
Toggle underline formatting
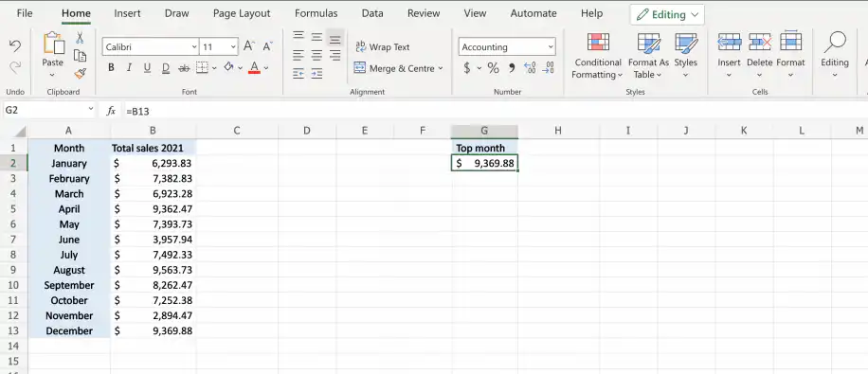click(147, 67)
